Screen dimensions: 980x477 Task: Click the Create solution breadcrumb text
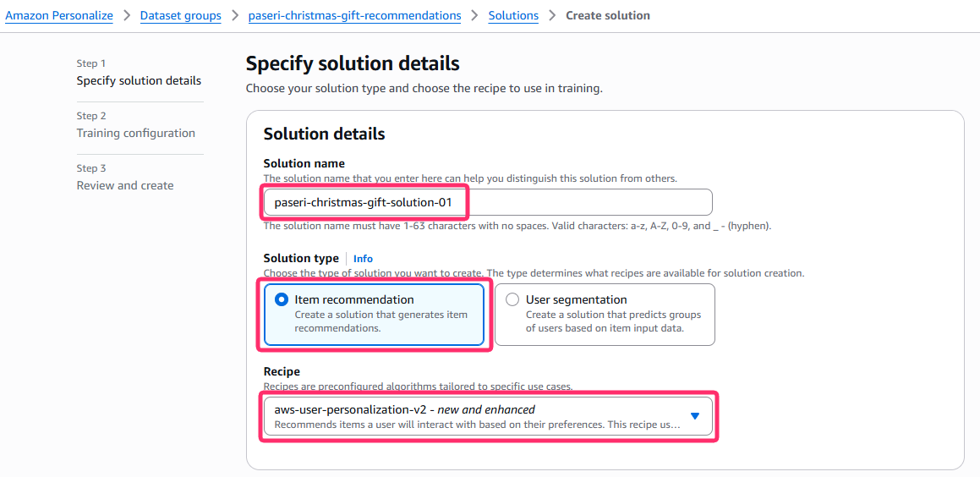coord(608,16)
